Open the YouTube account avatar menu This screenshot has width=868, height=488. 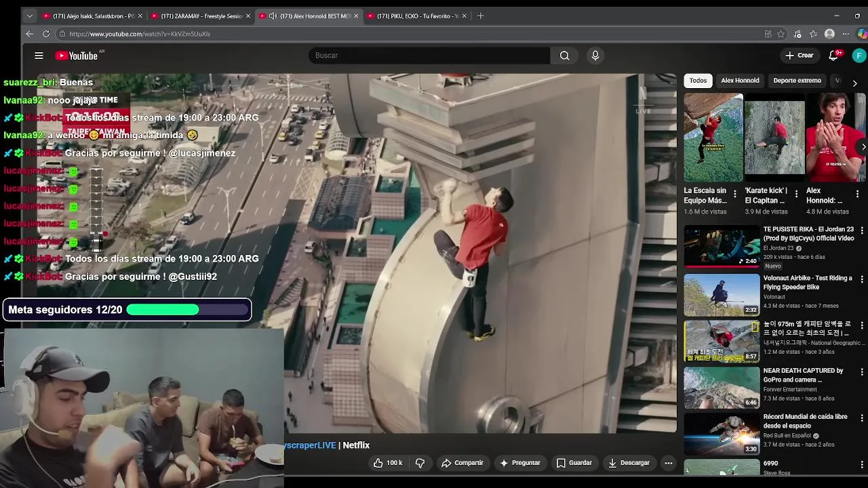click(859, 56)
